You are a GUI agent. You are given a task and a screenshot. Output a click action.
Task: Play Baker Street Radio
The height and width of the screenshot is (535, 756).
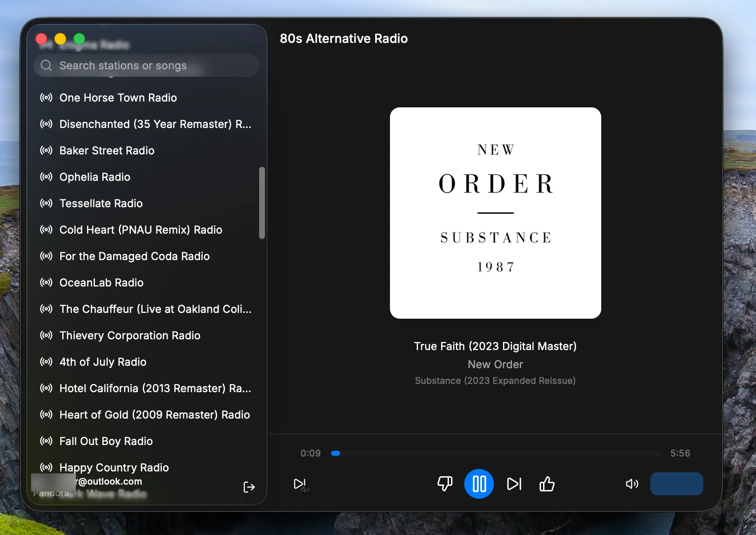pyautogui.click(x=146, y=150)
